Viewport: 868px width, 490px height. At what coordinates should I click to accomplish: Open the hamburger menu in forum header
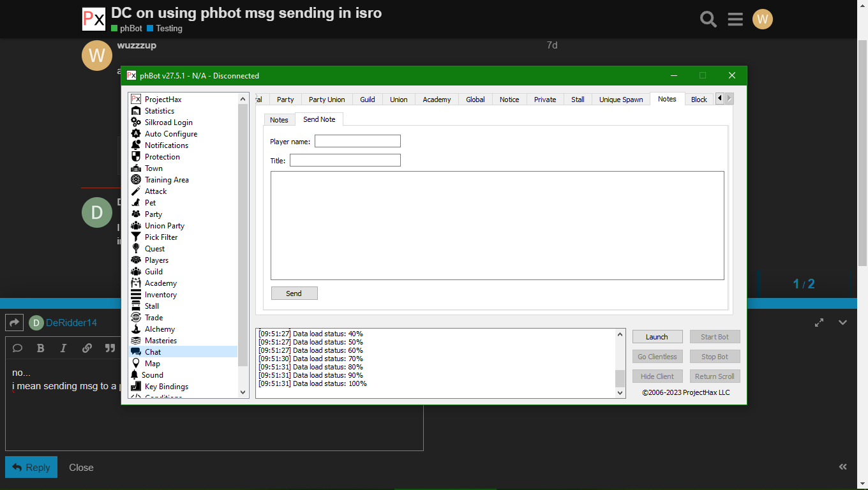point(735,19)
